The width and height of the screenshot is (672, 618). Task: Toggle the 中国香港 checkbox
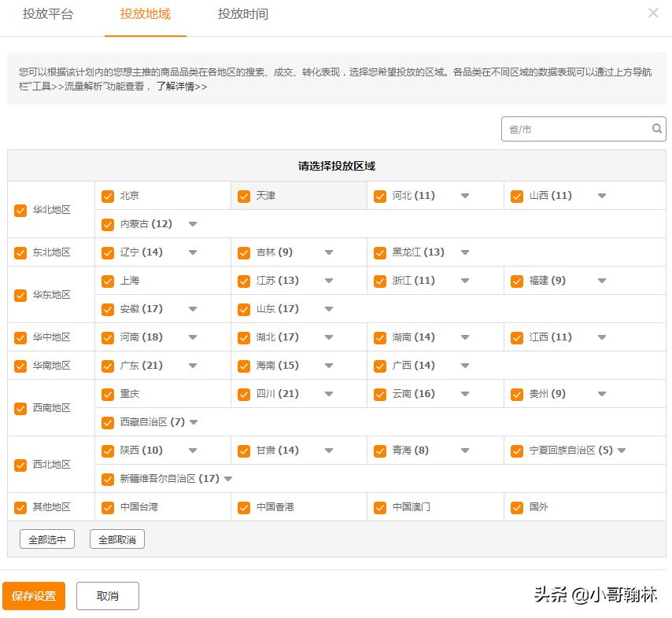pyautogui.click(x=244, y=507)
